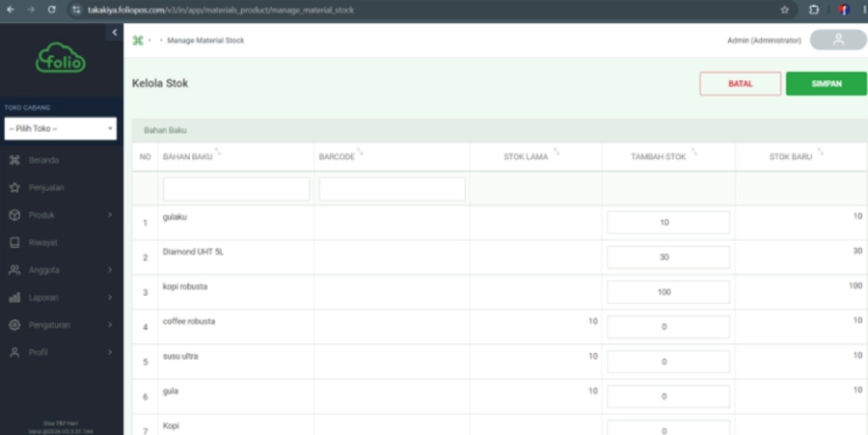Image resolution: width=868 pixels, height=435 pixels.
Task: Open the Produk menu item
Action: click(41, 215)
